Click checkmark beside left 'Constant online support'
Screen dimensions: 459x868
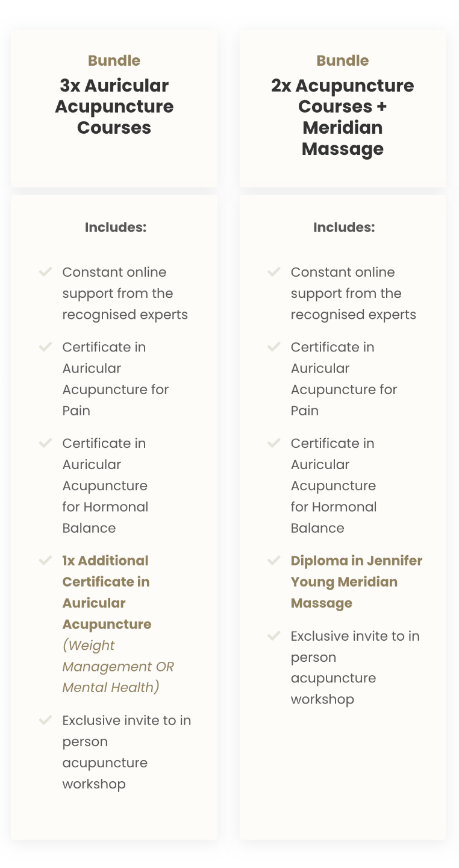[45, 272]
